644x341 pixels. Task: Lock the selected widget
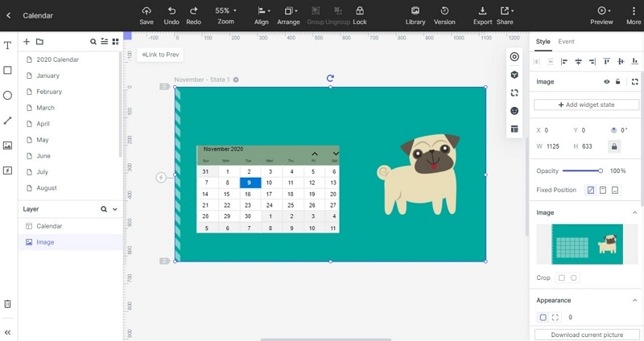(x=359, y=16)
